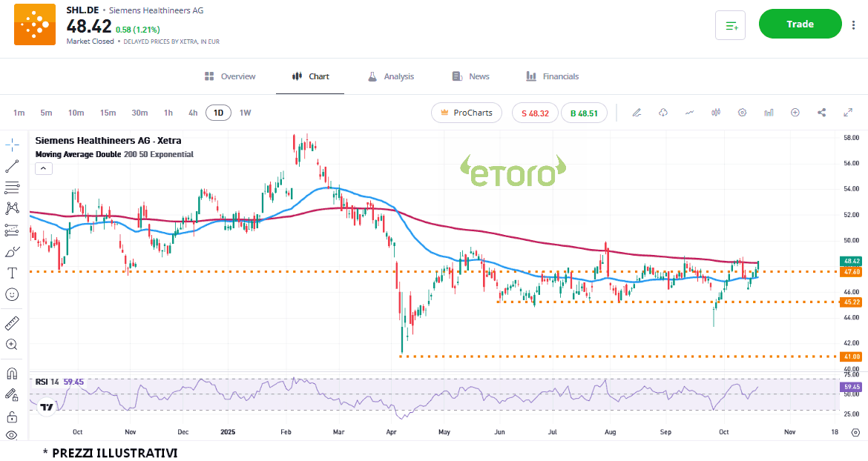Viewport: 868px width, 461px height.
Task: Expand chart to fullscreen
Action: tap(848, 113)
